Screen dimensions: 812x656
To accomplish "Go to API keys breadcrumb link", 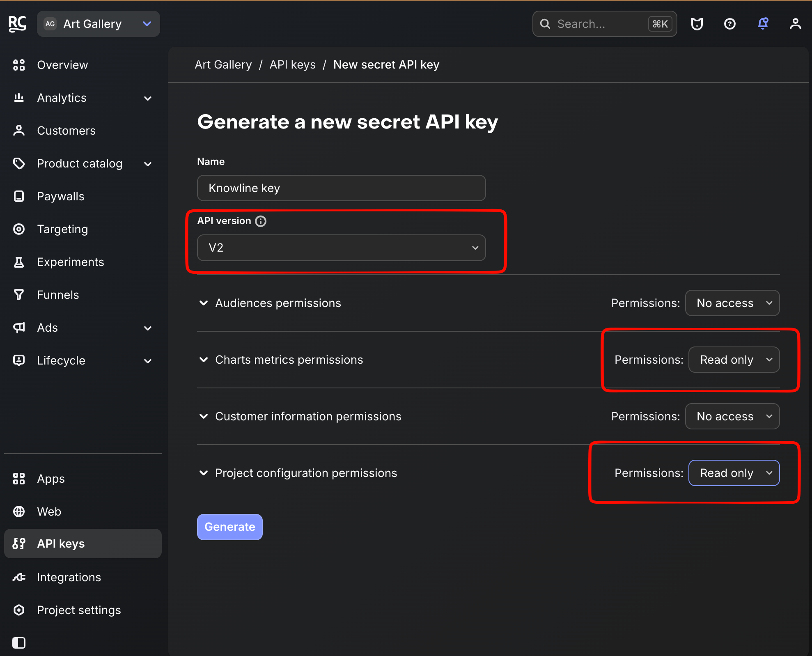I will point(293,64).
